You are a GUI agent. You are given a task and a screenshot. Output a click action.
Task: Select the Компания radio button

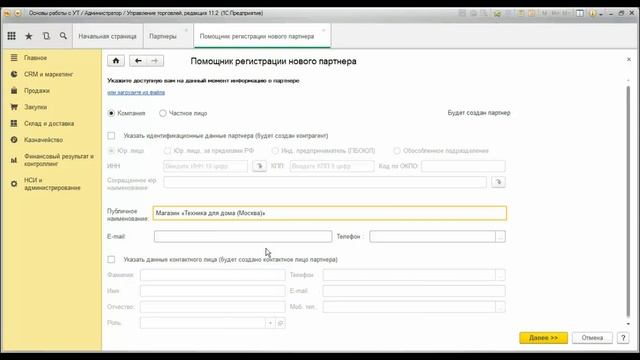111,113
